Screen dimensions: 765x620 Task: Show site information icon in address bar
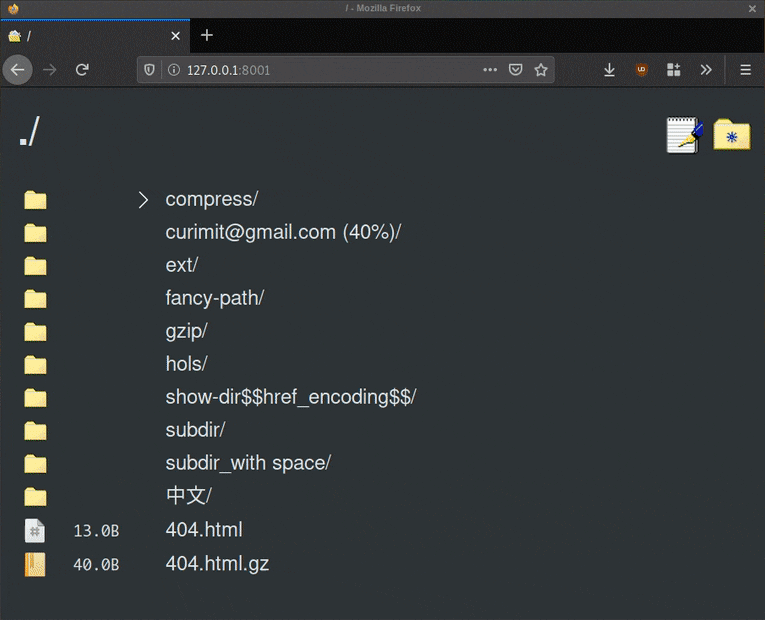coord(174,70)
